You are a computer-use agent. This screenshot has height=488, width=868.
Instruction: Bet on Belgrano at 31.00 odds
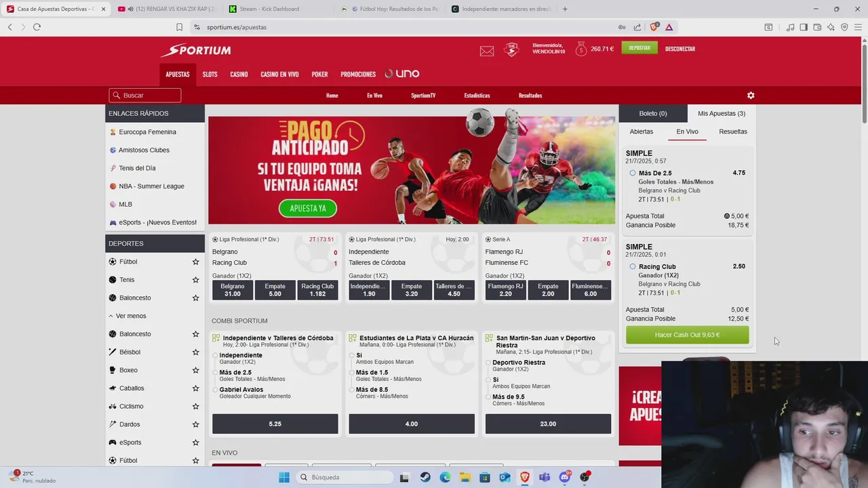(233, 290)
